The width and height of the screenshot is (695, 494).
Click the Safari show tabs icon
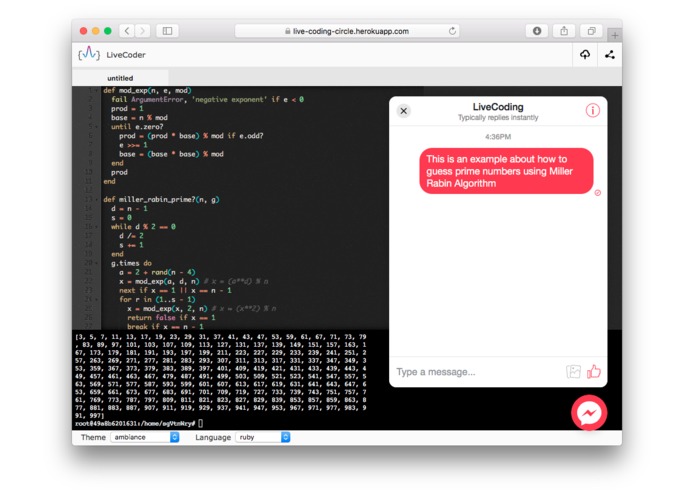pyautogui.click(x=591, y=31)
